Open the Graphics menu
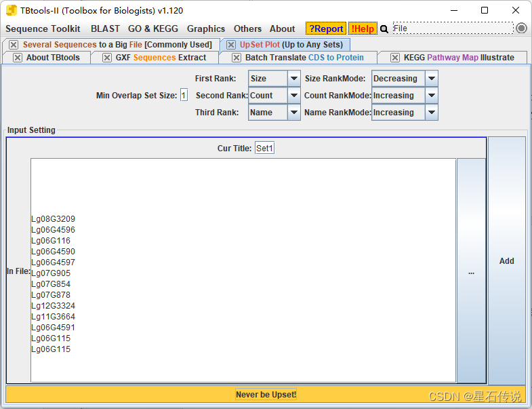The height and width of the screenshot is (409, 532). tap(206, 29)
